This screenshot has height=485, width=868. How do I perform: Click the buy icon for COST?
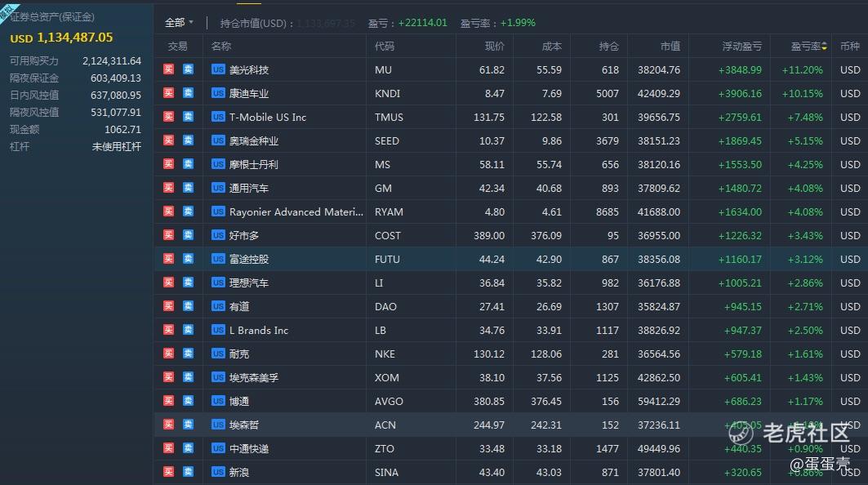tap(169, 235)
